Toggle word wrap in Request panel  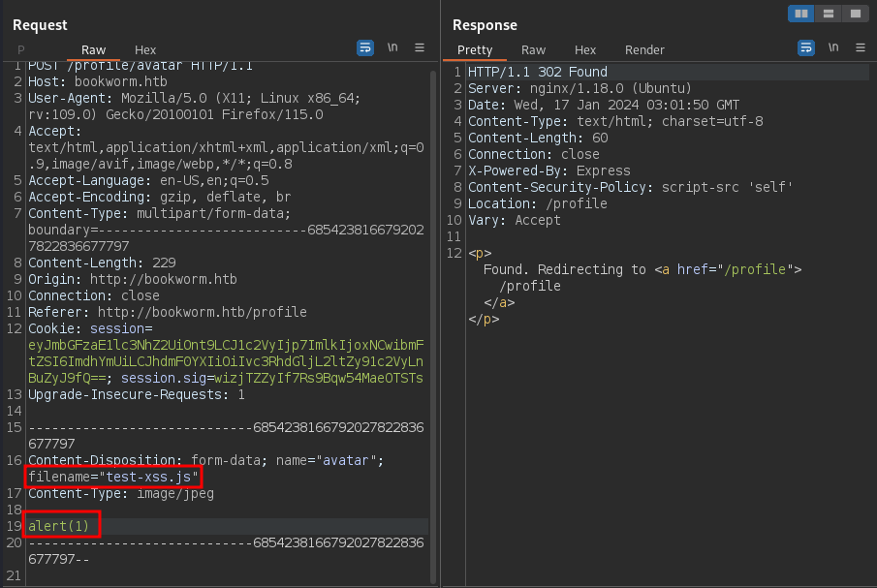tap(365, 47)
